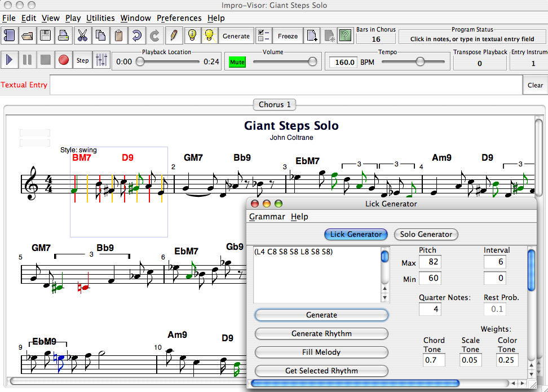This screenshot has width=548, height=392.
Task: Stop playback with the stop square
Action: (46, 60)
